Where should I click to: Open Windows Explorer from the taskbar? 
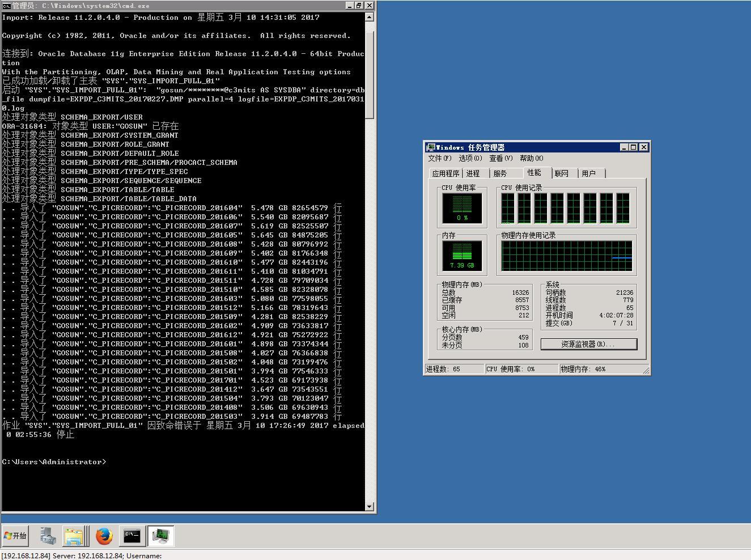point(74,536)
